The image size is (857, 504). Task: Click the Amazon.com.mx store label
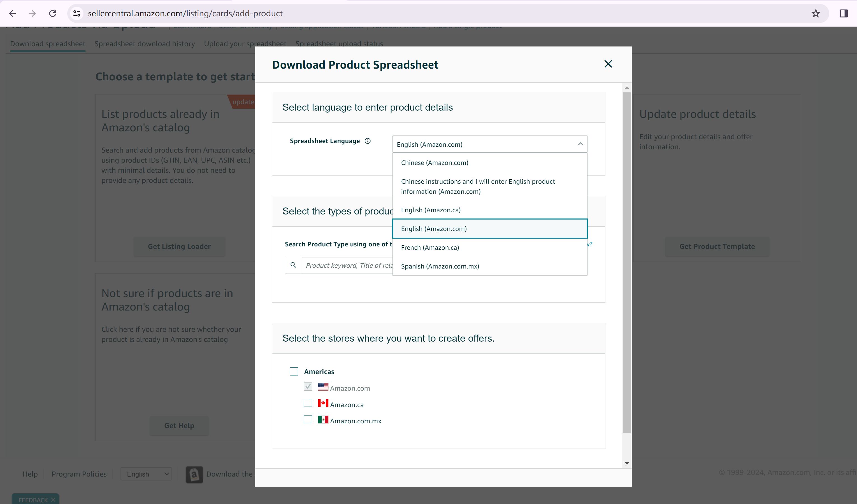pyautogui.click(x=356, y=421)
